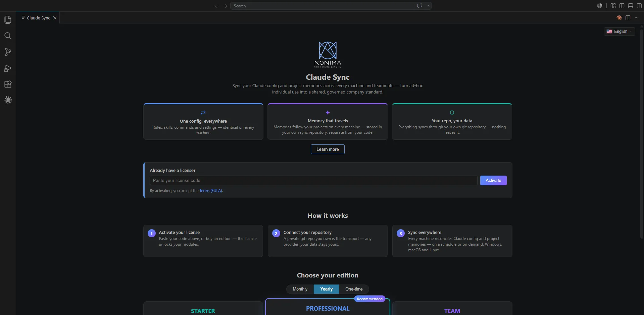Open the Run and Debug view

(x=8, y=68)
